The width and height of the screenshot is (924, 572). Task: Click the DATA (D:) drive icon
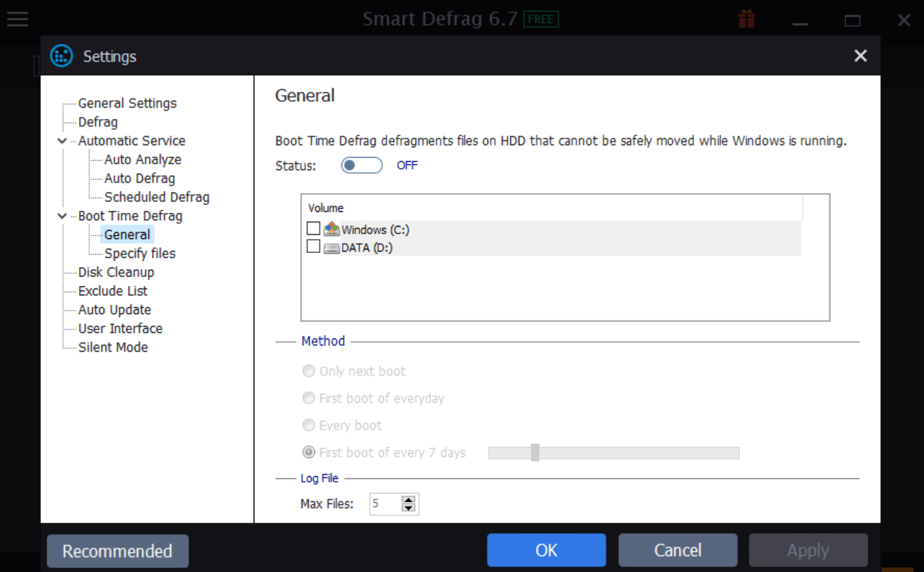click(331, 247)
